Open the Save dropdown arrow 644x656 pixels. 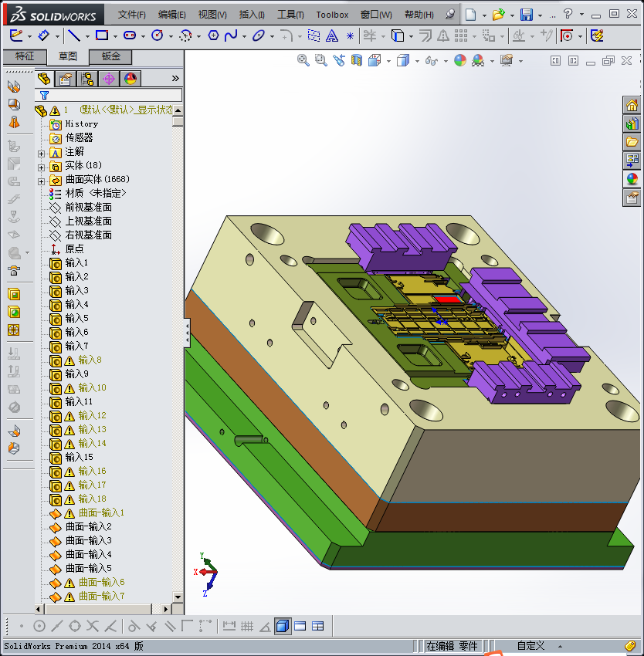coord(540,15)
